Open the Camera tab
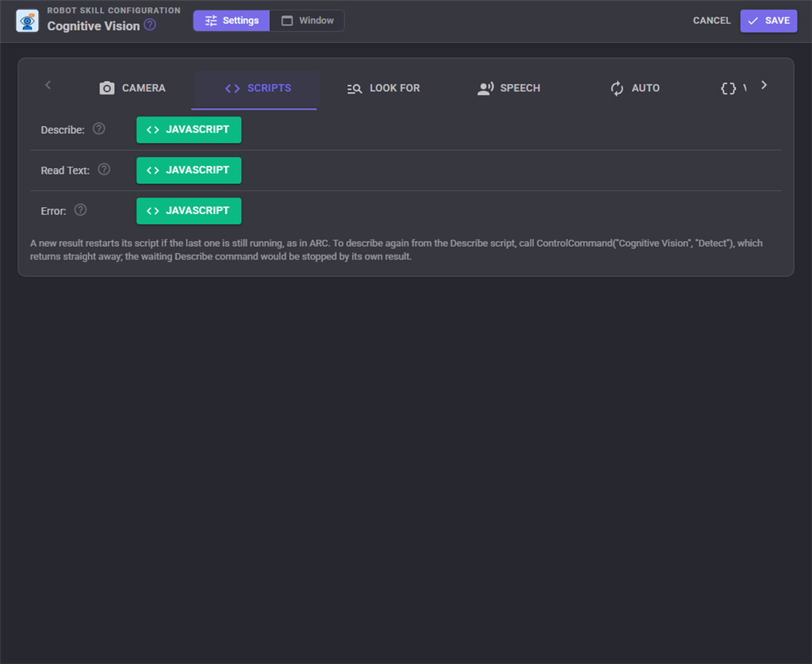This screenshot has height=664, width=812. point(132,88)
